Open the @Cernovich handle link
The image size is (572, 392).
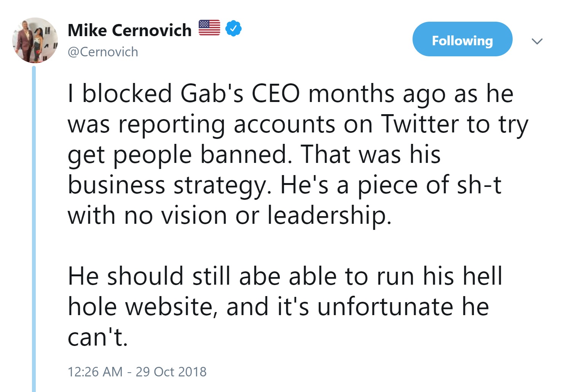(103, 52)
